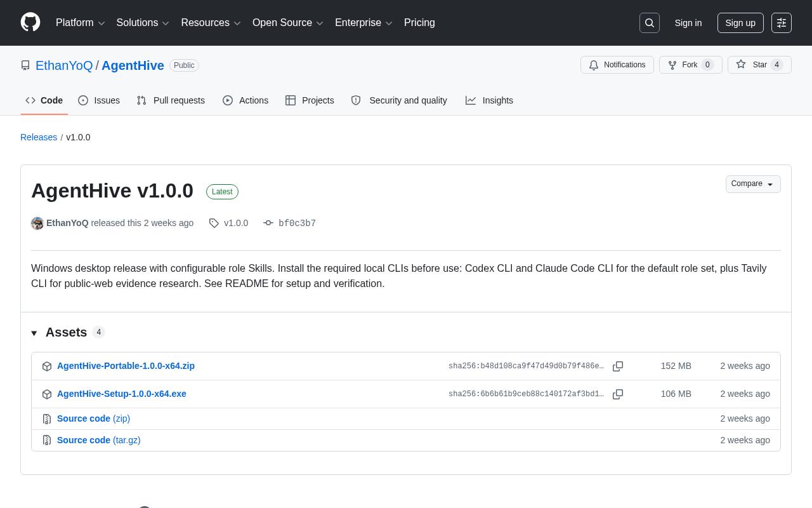Click the Source code (tar.gz) timestamp
Viewport: 812px width, 508px height.
[745, 441]
